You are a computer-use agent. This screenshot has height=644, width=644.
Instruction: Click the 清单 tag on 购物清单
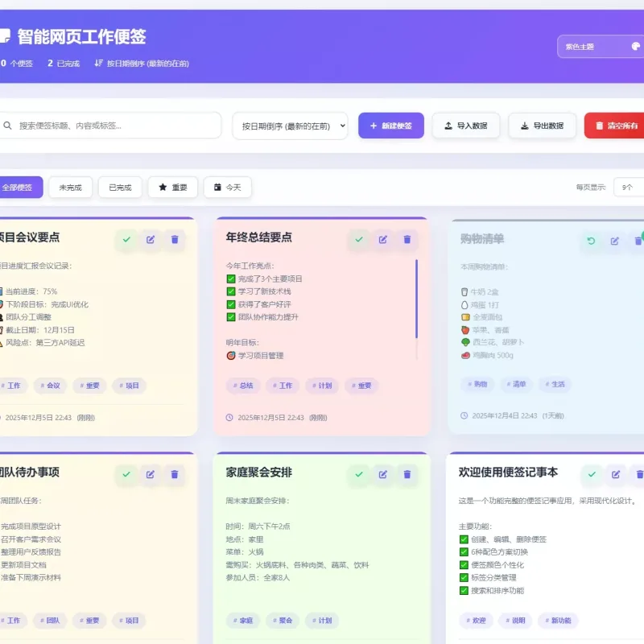click(516, 384)
